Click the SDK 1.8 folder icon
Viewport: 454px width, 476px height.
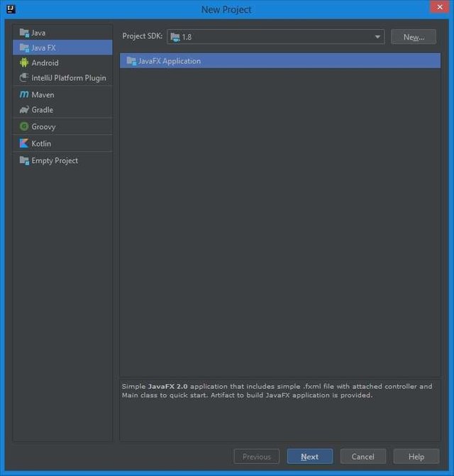click(175, 37)
